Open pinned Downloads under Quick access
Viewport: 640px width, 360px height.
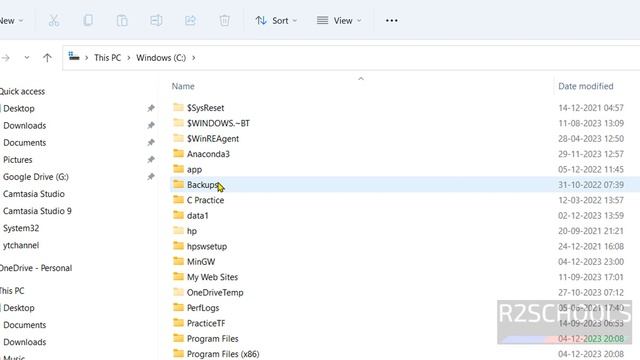24,126
